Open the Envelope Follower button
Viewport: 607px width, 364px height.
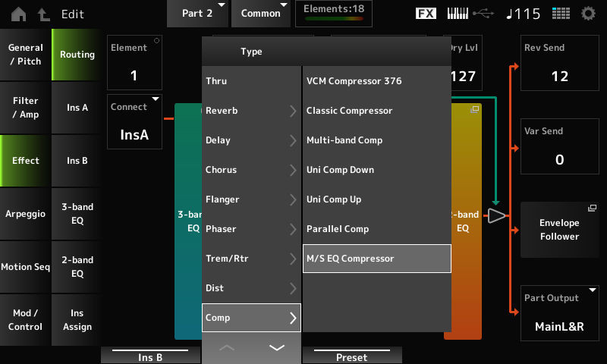559,230
